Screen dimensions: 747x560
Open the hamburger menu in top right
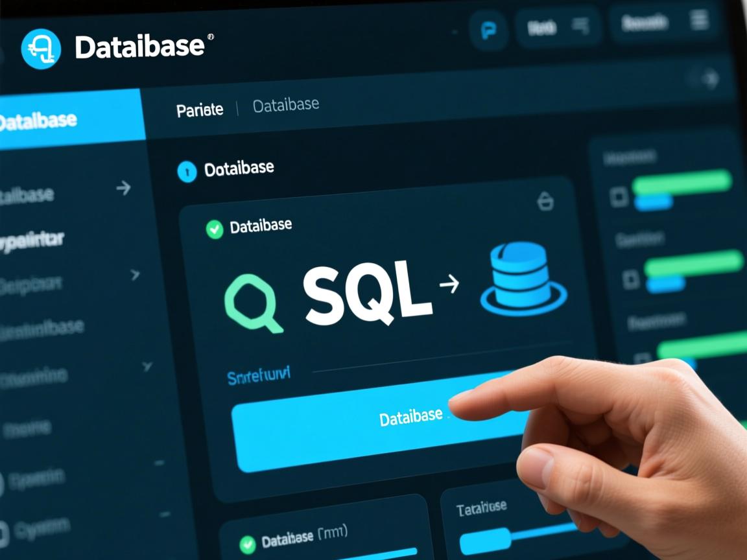(699, 21)
